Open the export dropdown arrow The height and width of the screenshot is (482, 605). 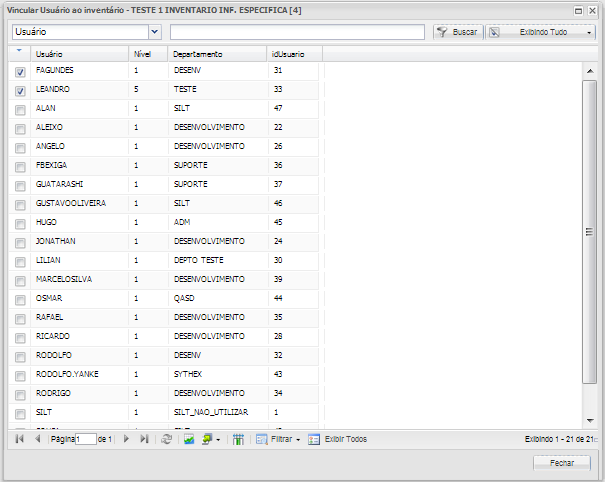point(218,440)
